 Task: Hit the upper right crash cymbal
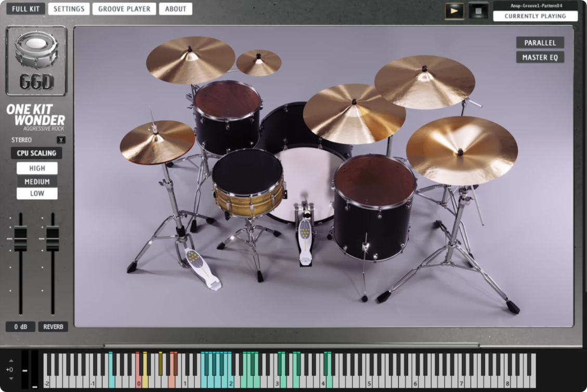[425, 82]
